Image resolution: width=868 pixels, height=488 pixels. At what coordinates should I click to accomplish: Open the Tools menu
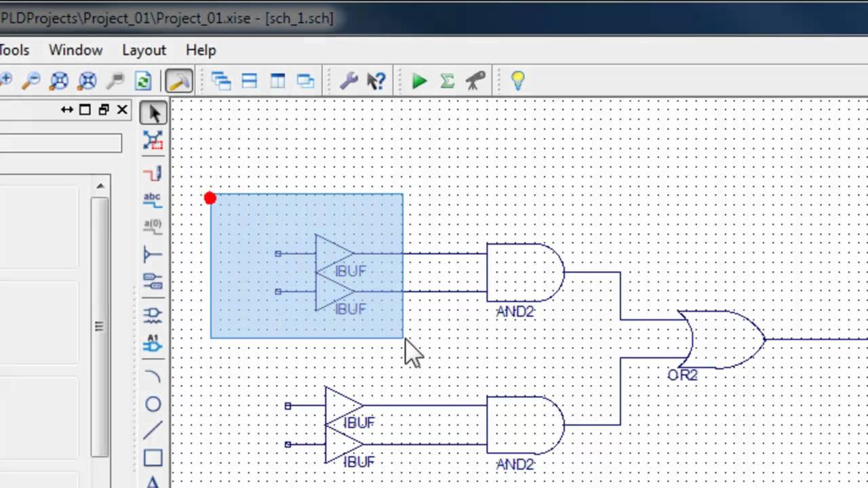tap(14, 50)
